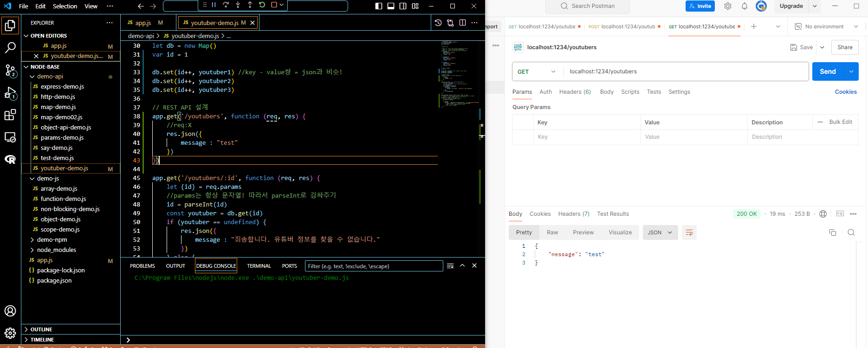Toggle the secondary side bar layout
The image size is (868, 348).
[x=403, y=6]
